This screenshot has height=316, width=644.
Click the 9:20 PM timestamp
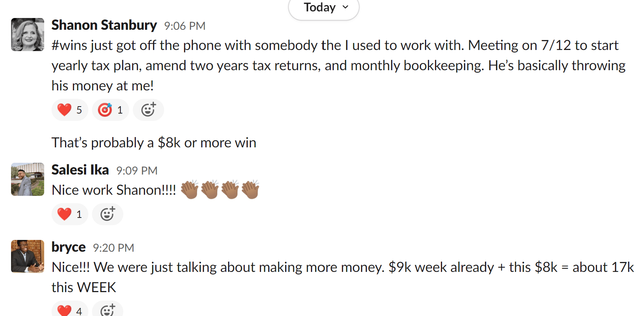[x=113, y=248]
